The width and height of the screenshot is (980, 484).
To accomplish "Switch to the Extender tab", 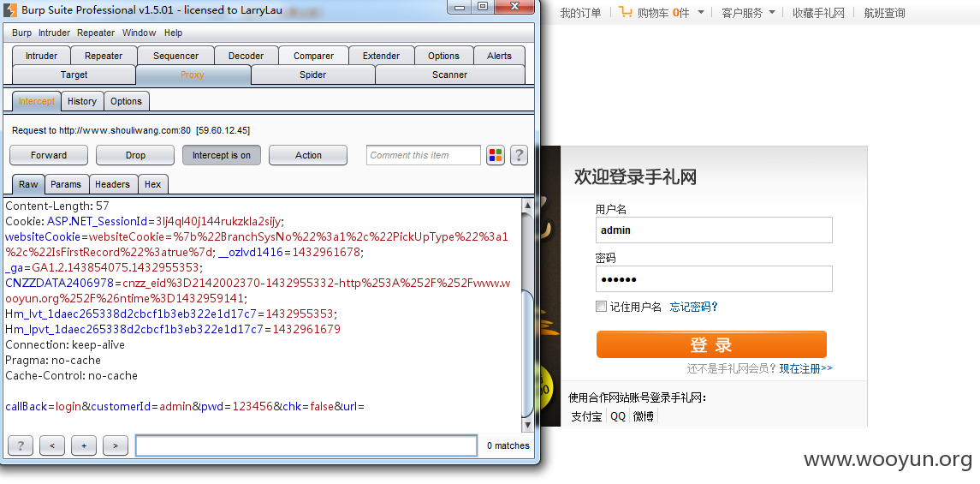I will click(x=381, y=56).
